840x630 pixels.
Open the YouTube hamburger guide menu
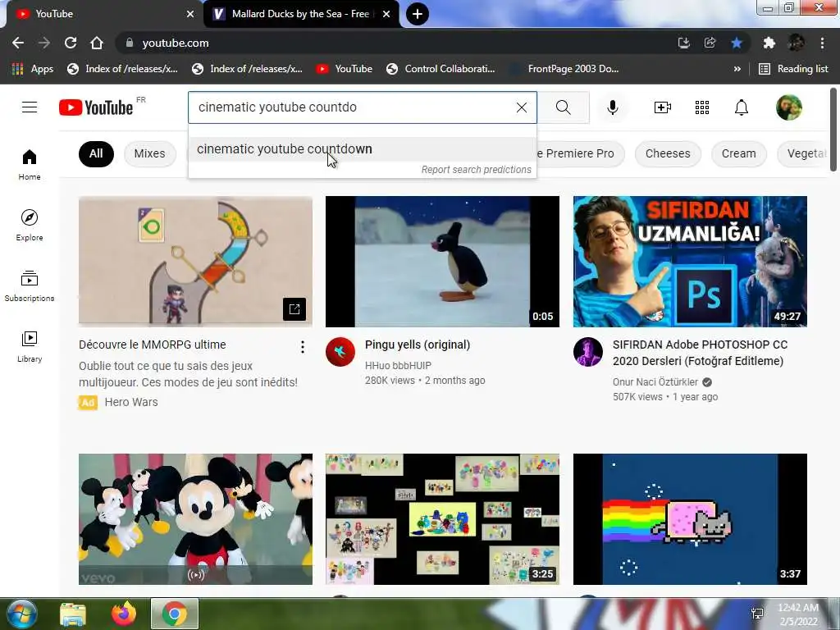click(x=30, y=107)
